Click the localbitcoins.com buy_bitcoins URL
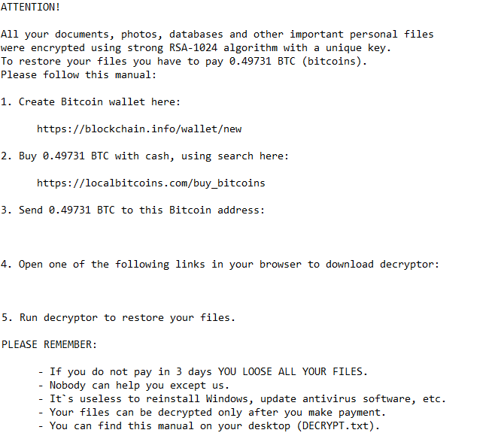Viewport: 504px width, 445px height. click(x=150, y=183)
